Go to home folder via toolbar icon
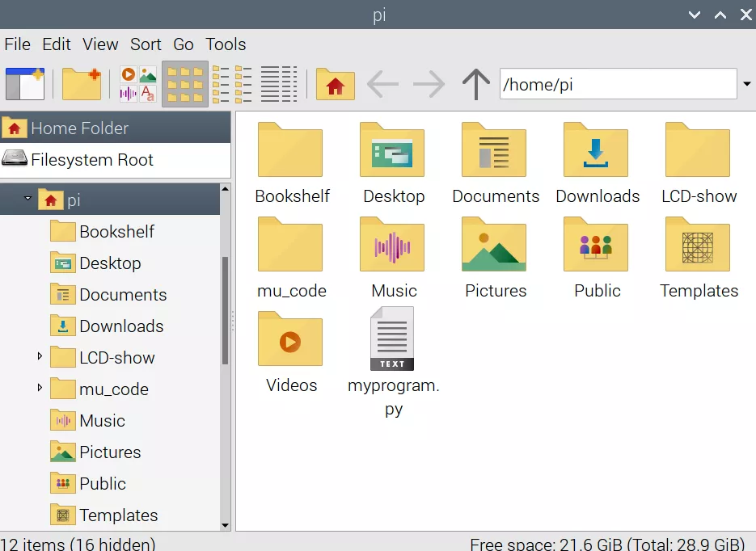This screenshot has width=756, height=551. (335, 84)
